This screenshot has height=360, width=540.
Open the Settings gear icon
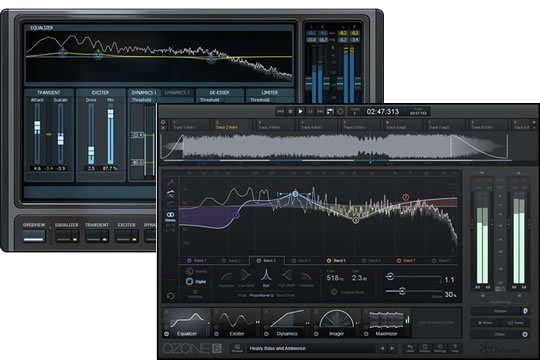pyautogui.click(x=440, y=348)
